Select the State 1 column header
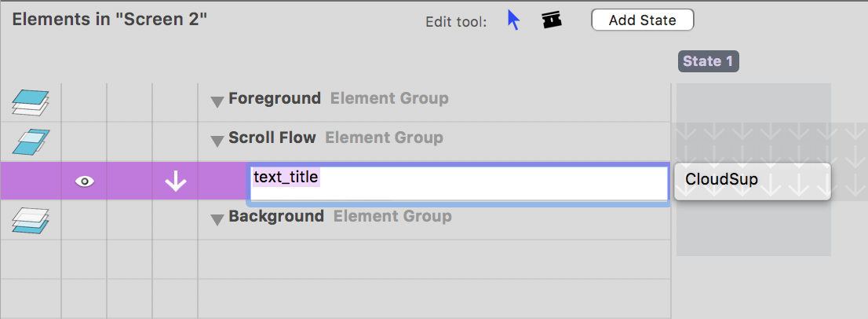The height and width of the screenshot is (319, 868). tap(708, 61)
